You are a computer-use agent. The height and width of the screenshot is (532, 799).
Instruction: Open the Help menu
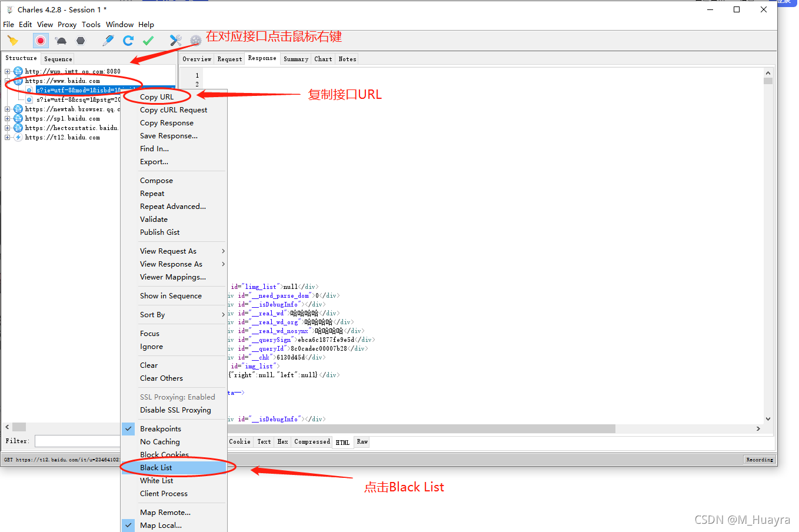(146, 25)
